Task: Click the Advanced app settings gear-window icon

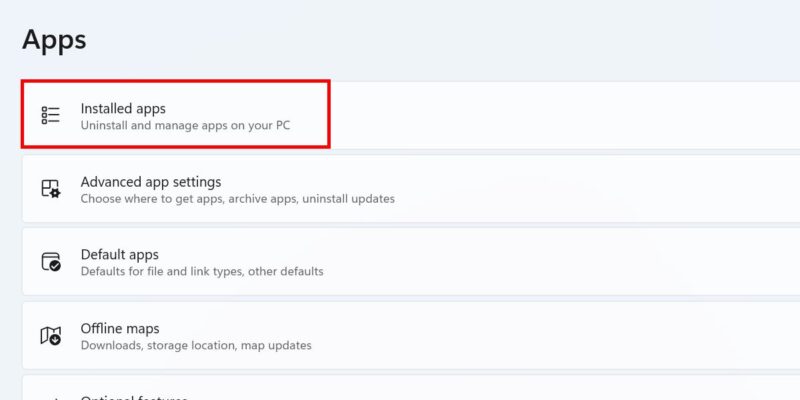Action: (x=51, y=189)
